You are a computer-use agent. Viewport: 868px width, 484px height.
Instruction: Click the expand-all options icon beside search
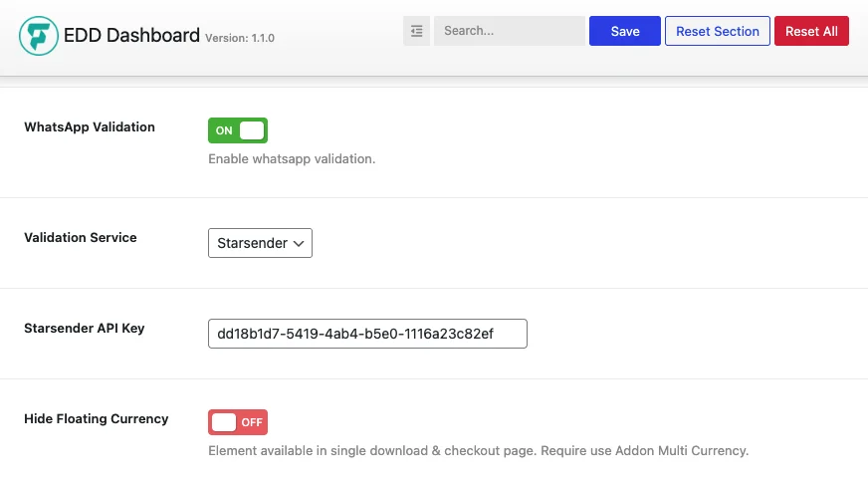(x=416, y=31)
